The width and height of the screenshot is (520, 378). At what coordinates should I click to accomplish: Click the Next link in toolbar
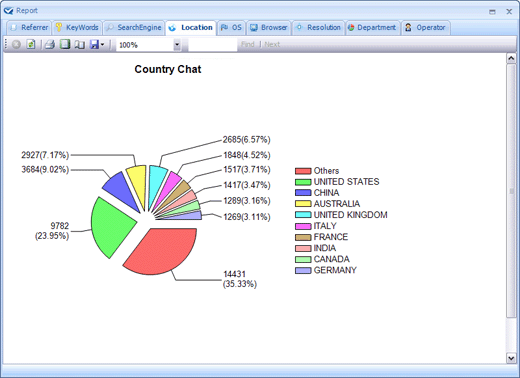(x=272, y=44)
